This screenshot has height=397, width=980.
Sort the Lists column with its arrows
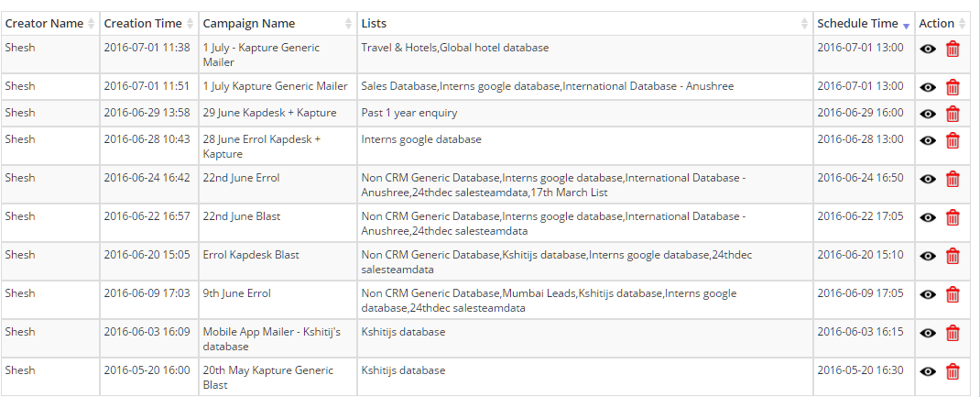[x=805, y=24]
